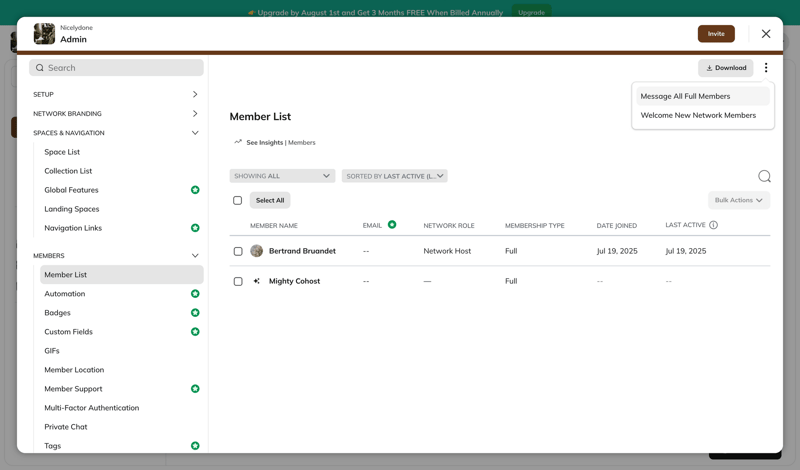Screen dimensions: 800x470
Task: Open the three-dot more options menu
Action: click(x=765, y=68)
